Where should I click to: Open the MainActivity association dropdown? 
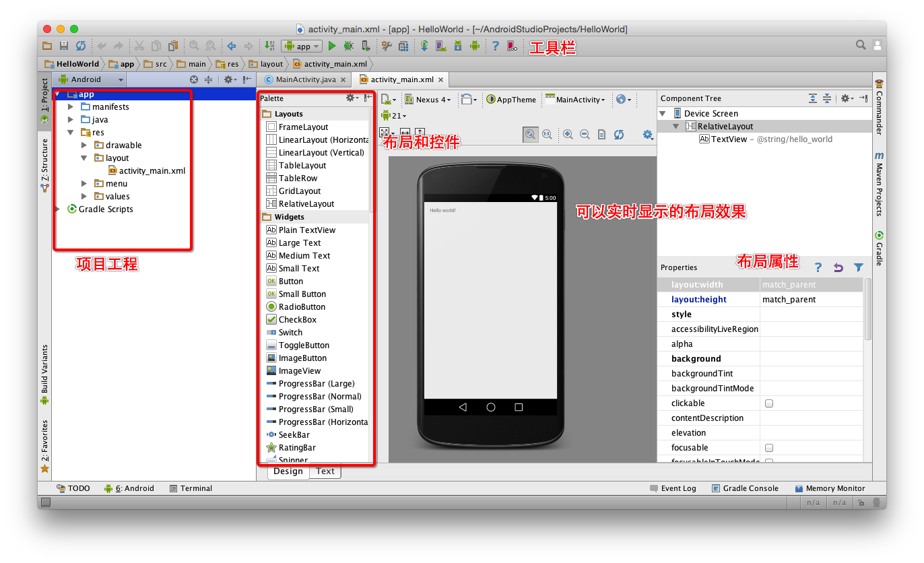click(575, 99)
